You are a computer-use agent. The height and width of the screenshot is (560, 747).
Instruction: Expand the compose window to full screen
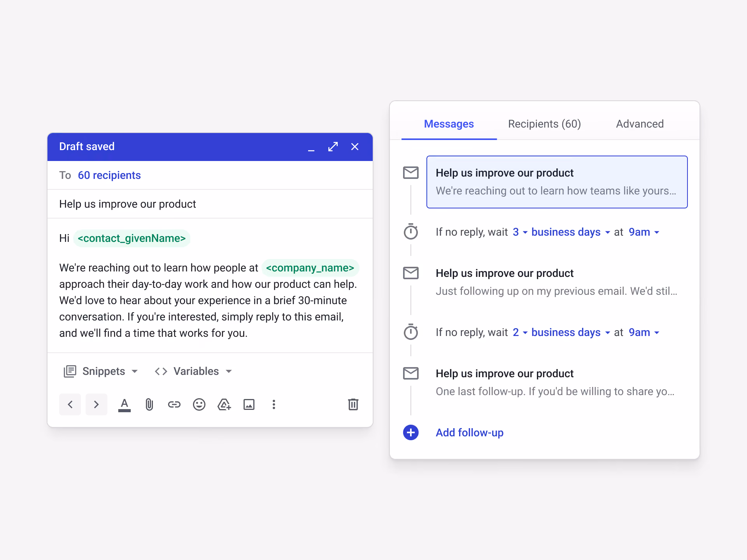tap(333, 147)
